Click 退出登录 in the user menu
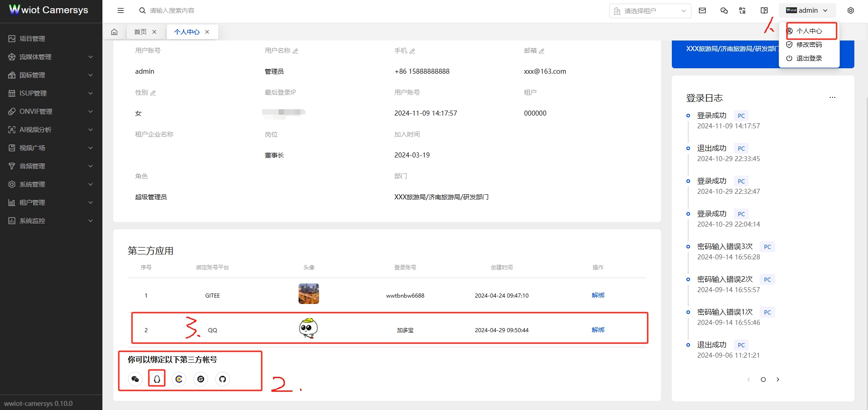The image size is (868, 410). tap(809, 58)
